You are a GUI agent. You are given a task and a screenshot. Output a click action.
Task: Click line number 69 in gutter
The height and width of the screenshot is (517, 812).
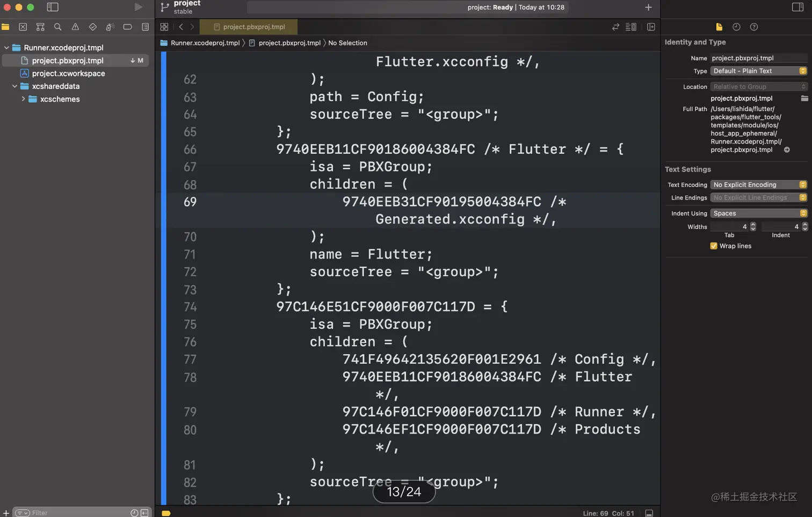190,202
